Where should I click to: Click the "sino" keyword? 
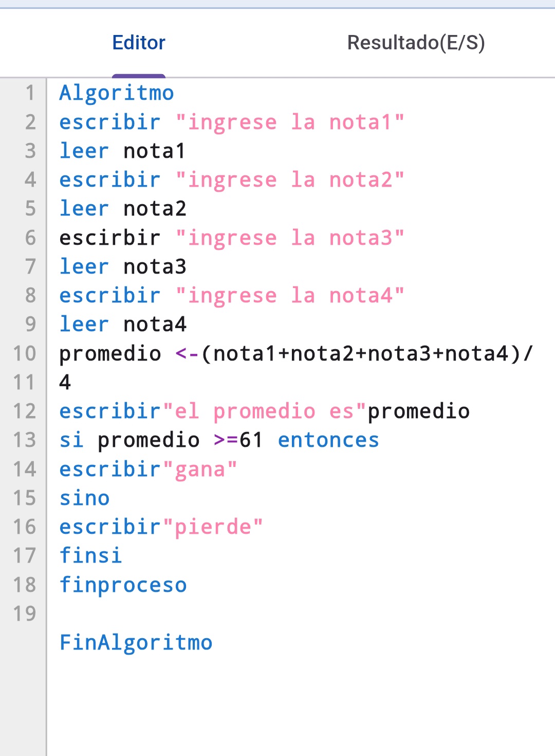tap(84, 498)
